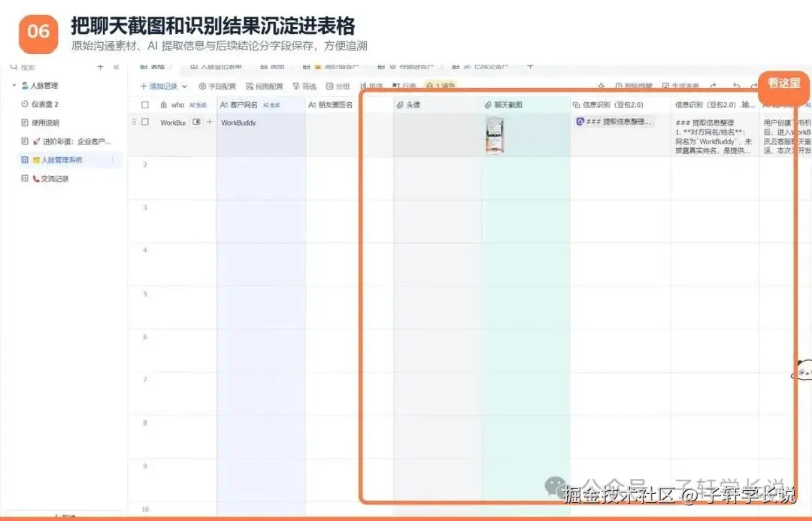The image size is (812, 521).
Task: Click 添加记录 button
Action: (159, 86)
